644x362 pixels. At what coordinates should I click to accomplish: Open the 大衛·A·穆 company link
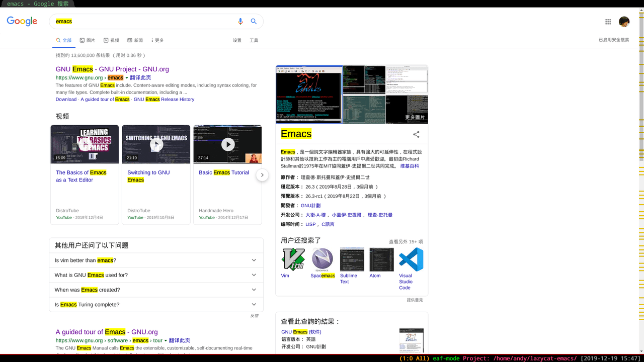pyautogui.click(x=315, y=215)
